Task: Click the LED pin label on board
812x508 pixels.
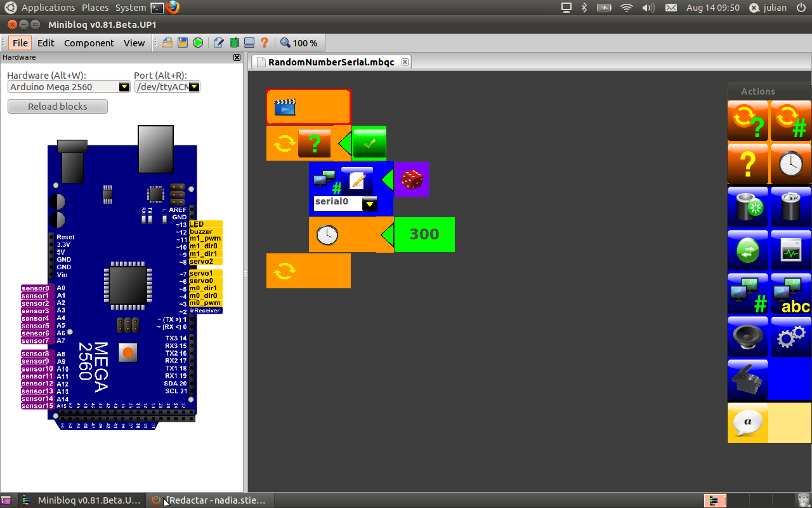Action: [x=206, y=224]
